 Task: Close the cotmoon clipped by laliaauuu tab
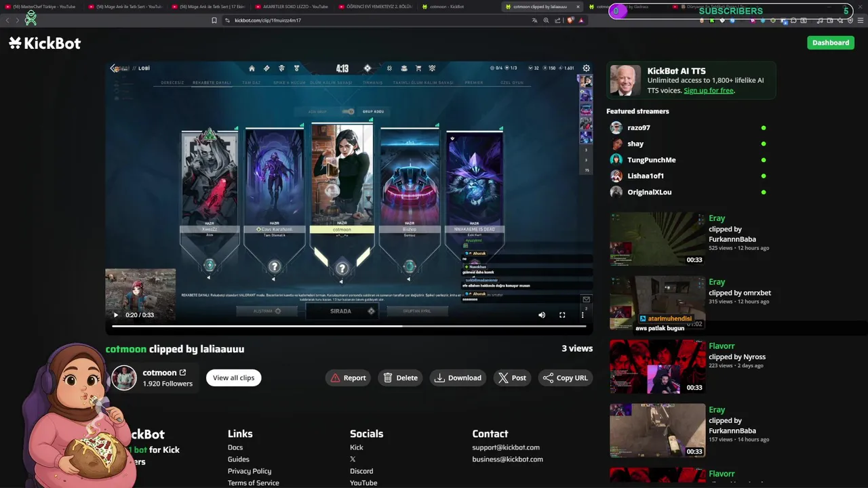pos(578,7)
